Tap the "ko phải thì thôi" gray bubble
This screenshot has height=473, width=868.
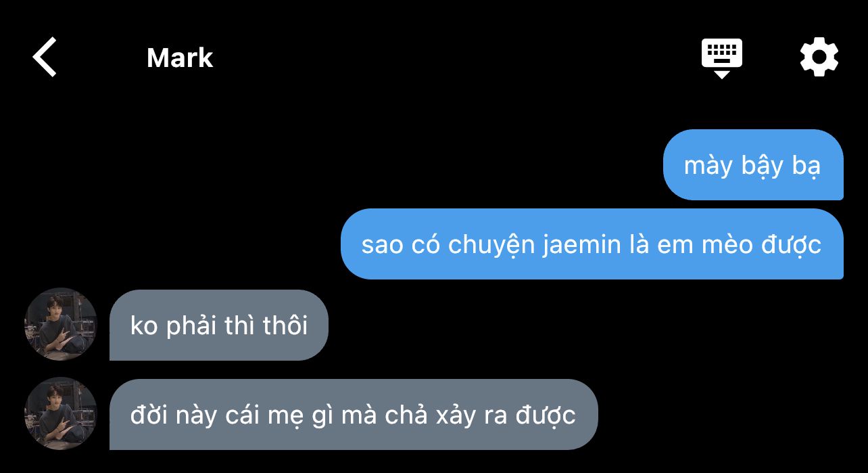click(219, 325)
